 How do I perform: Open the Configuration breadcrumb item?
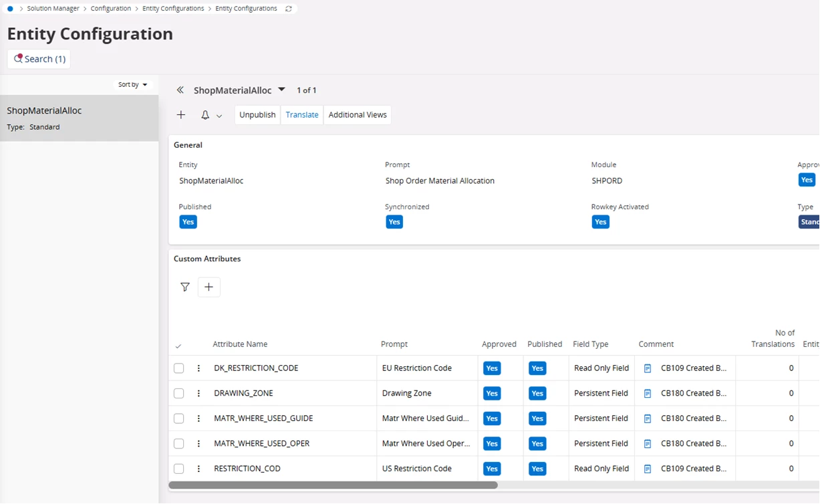(111, 9)
